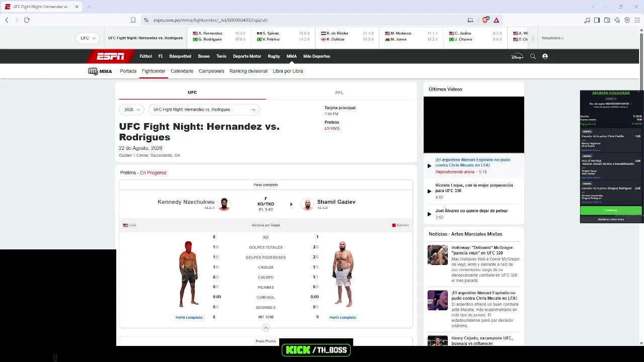Viewport: 644px width, 362px height.
Task: Open the Más Deportes menu
Action: [316, 56]
